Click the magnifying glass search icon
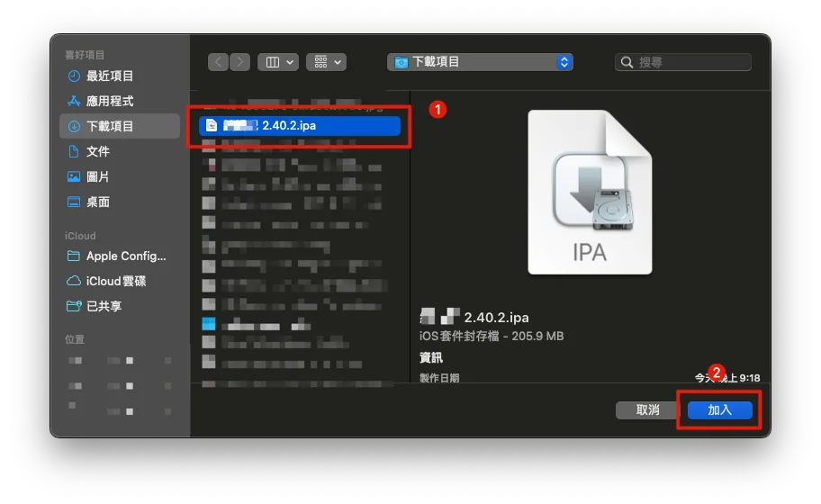Viewport: 821px width, 504px height. (x=627, y=62)
